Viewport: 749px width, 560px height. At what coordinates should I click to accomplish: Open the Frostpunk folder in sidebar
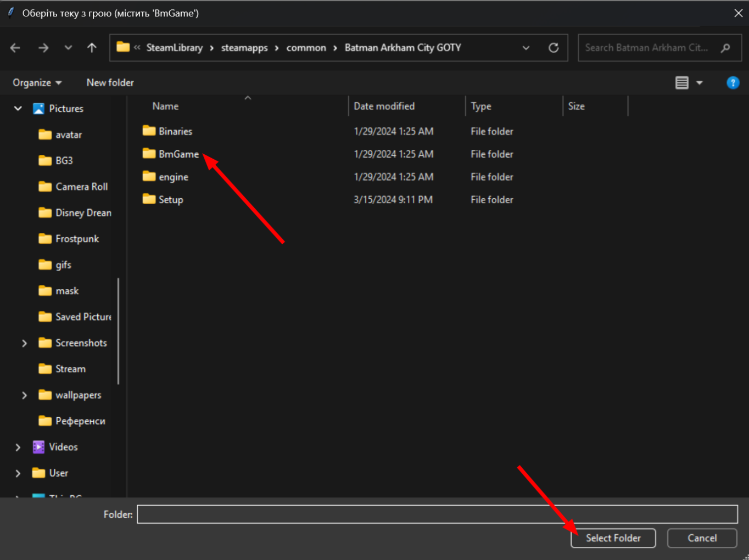pos(77,239)
